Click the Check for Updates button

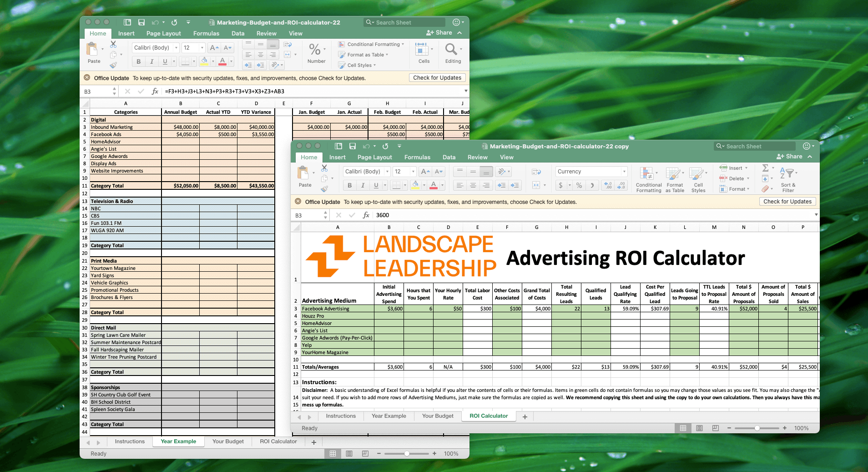click(787, 201)
